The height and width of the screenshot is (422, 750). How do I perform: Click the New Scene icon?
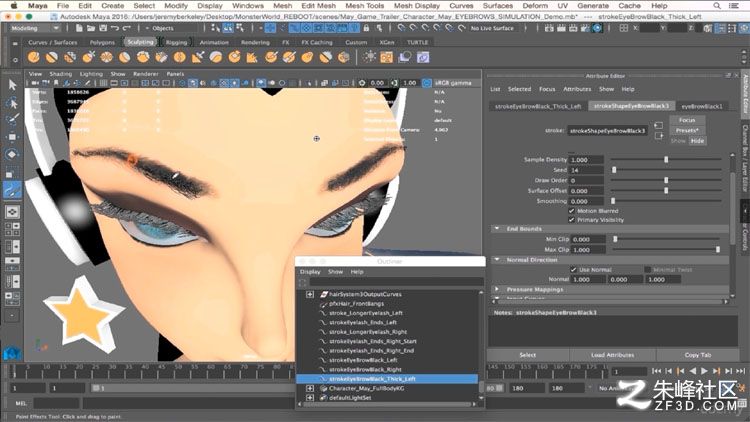pos(79,28)
